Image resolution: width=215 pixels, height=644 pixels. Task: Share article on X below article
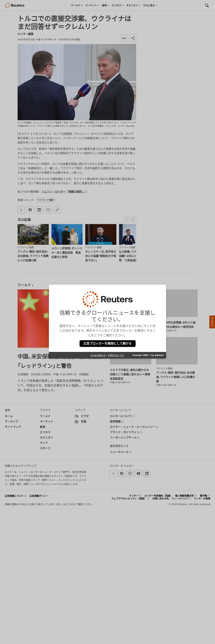(x=21, y=210)
